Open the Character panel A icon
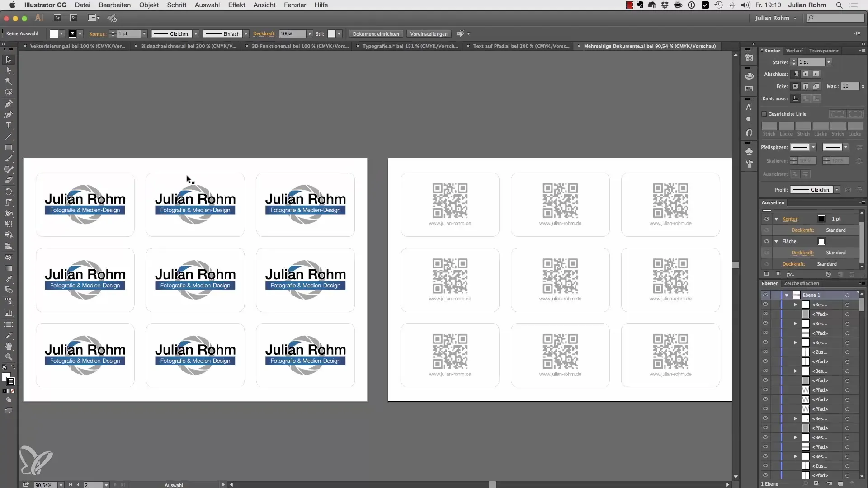Viewport: 868px width, 488px height. pyautogui.click(x=749, y=108)
